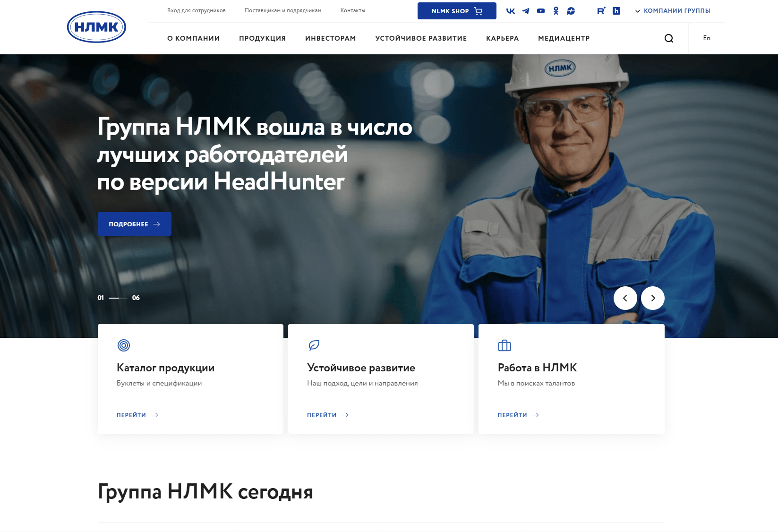The height and width of the screenshot is (532, 778).
Task: Open the Rutube R icon
Action: tap(601, 11)
